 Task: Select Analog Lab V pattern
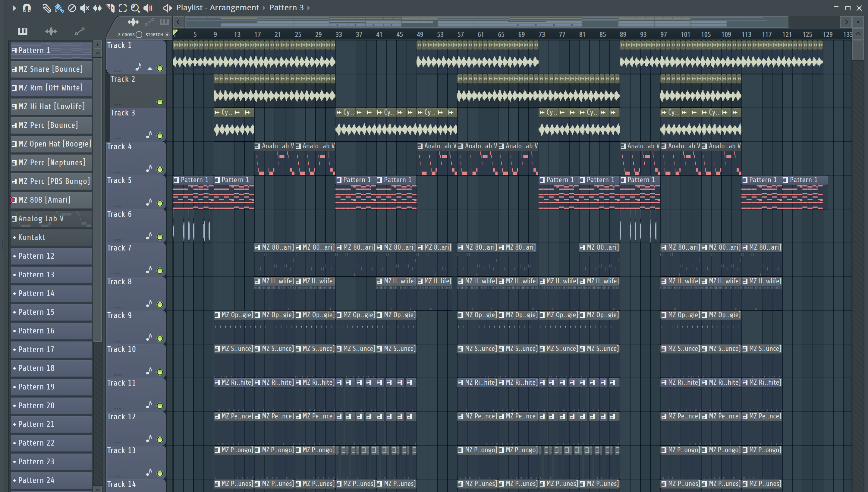pyautogui.click(x=51, y=219)
